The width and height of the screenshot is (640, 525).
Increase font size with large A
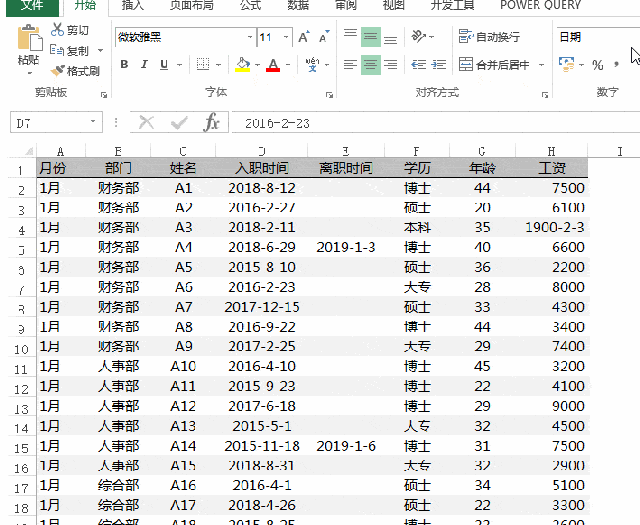(304, 37)
